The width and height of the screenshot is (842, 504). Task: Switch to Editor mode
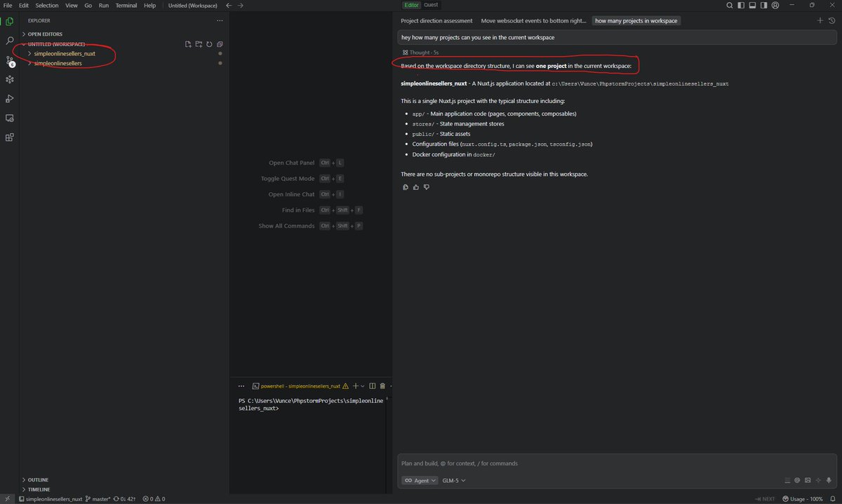tap(411, 5)
